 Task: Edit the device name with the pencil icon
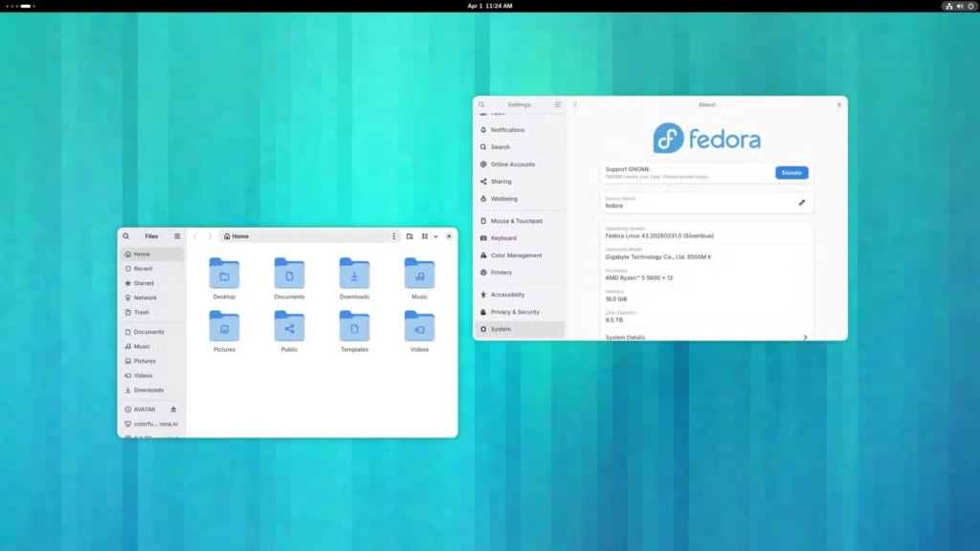click(x=802, y=203)
